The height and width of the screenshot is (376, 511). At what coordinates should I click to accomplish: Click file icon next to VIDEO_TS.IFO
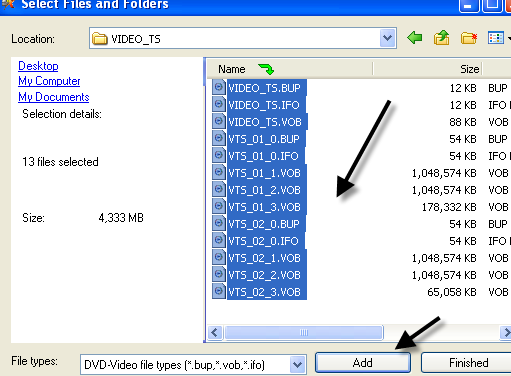click(219, 104)
